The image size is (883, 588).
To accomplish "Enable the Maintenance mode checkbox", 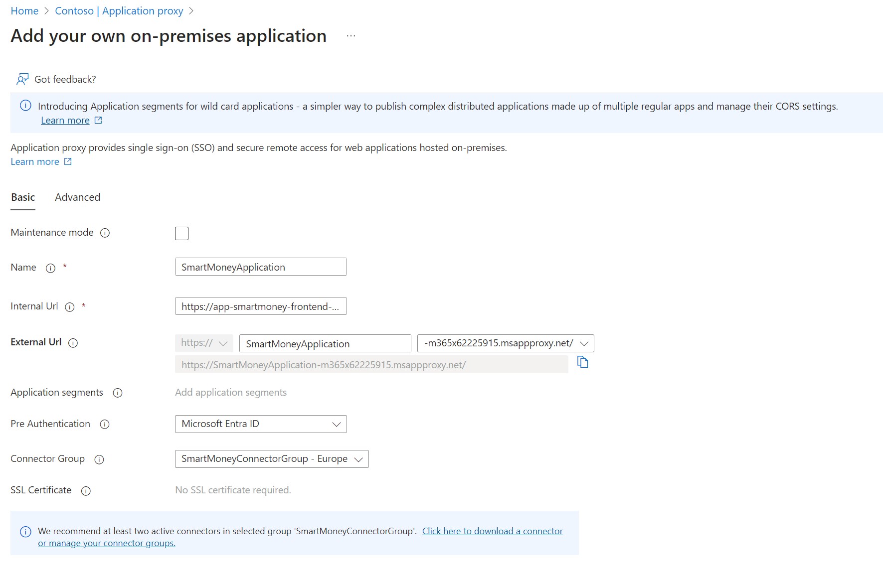I will (181, 233).
